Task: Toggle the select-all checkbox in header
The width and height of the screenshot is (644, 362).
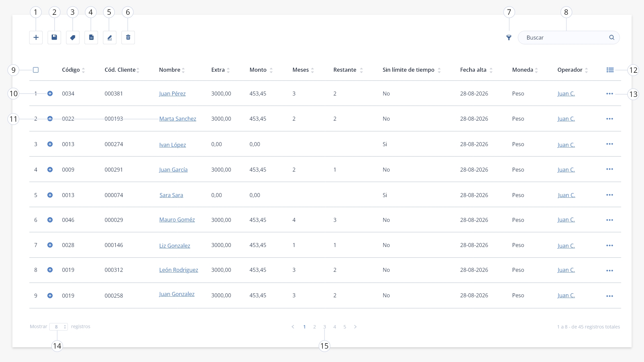Action: pyautogui.click(x=36, y=70)
